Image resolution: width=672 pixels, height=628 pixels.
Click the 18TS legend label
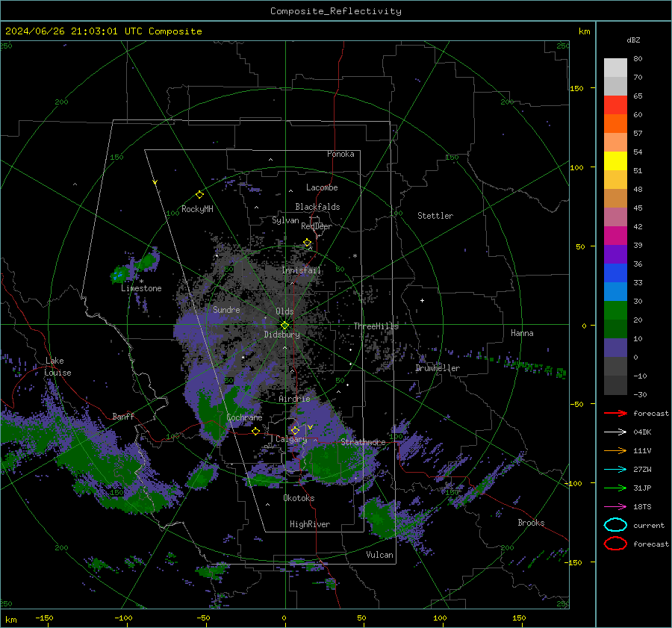[x=642, y=507]
